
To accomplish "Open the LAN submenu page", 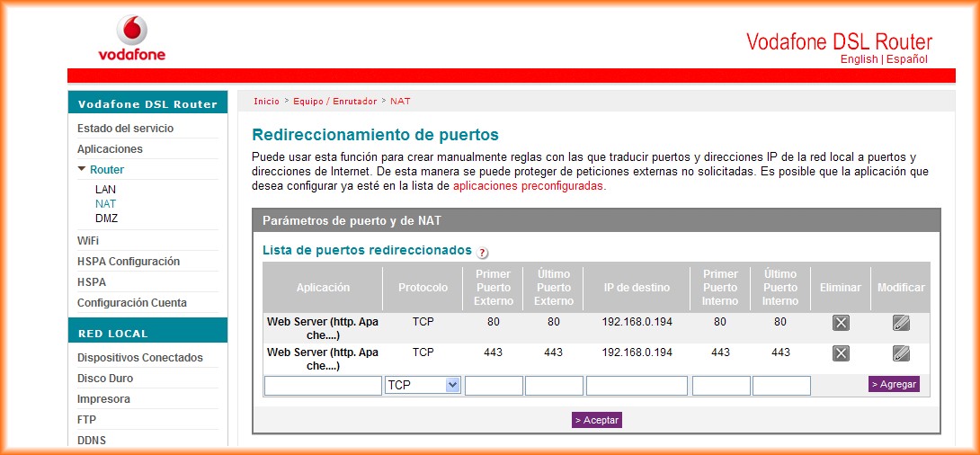I will 105,190.
